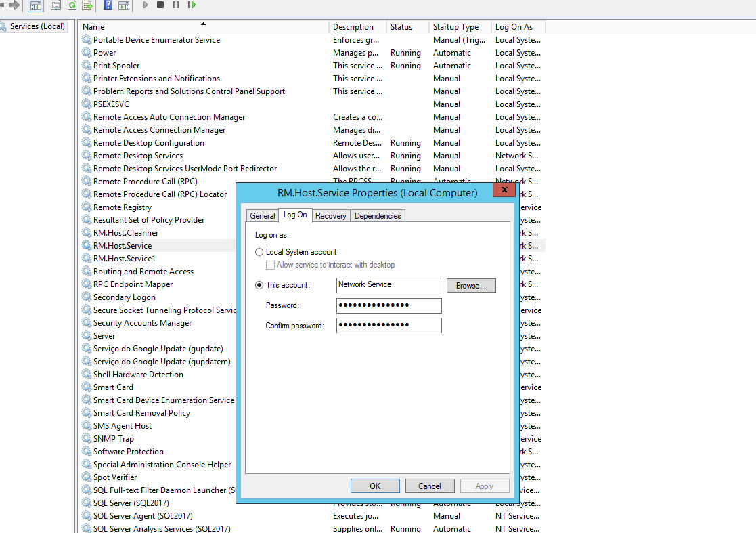756x533 pixels.
Task: Select Smart Card Removal Policy service
Action: [x=141, y=413]
